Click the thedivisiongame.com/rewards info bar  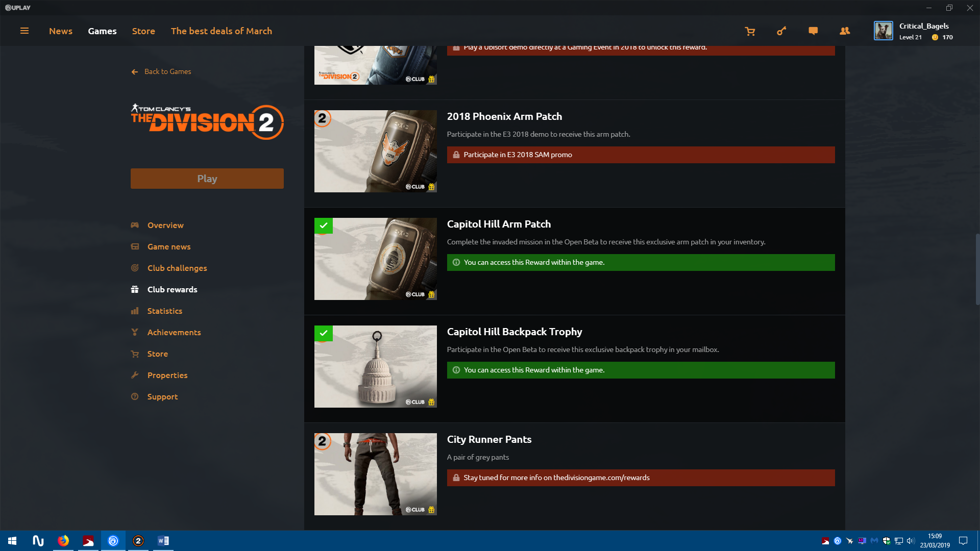pyautogui.click(x=641, y=478)
